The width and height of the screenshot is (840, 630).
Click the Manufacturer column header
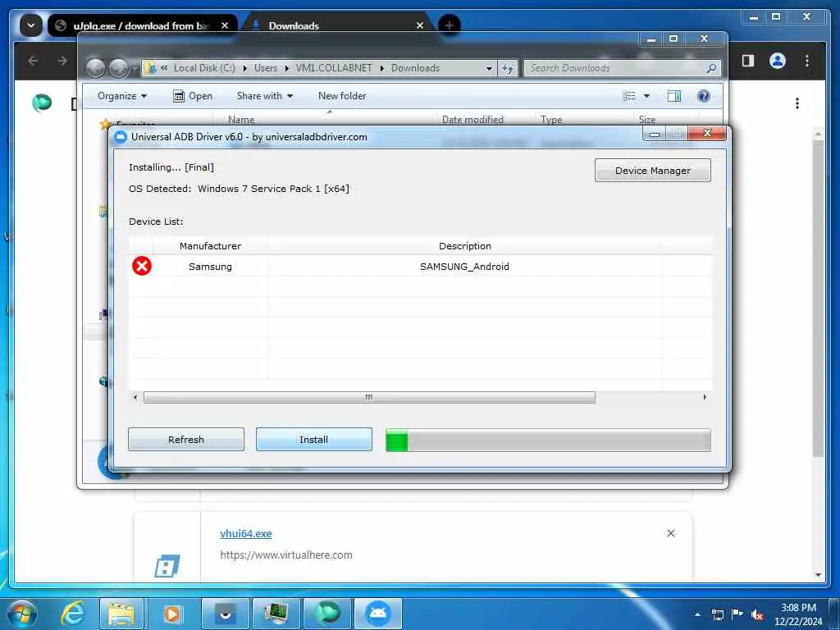tap(210, 246)
